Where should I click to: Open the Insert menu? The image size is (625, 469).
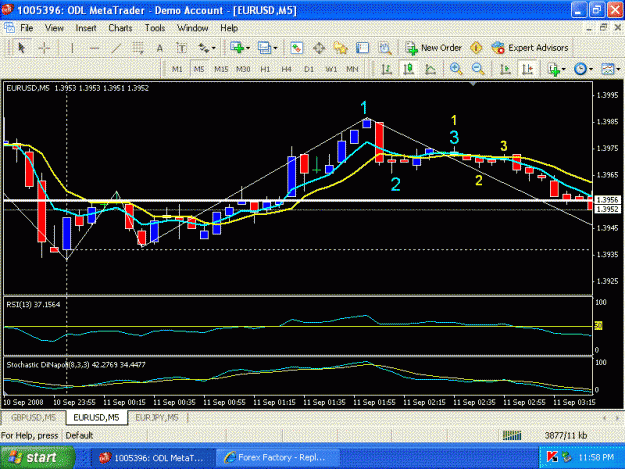(x=86, y=28)
